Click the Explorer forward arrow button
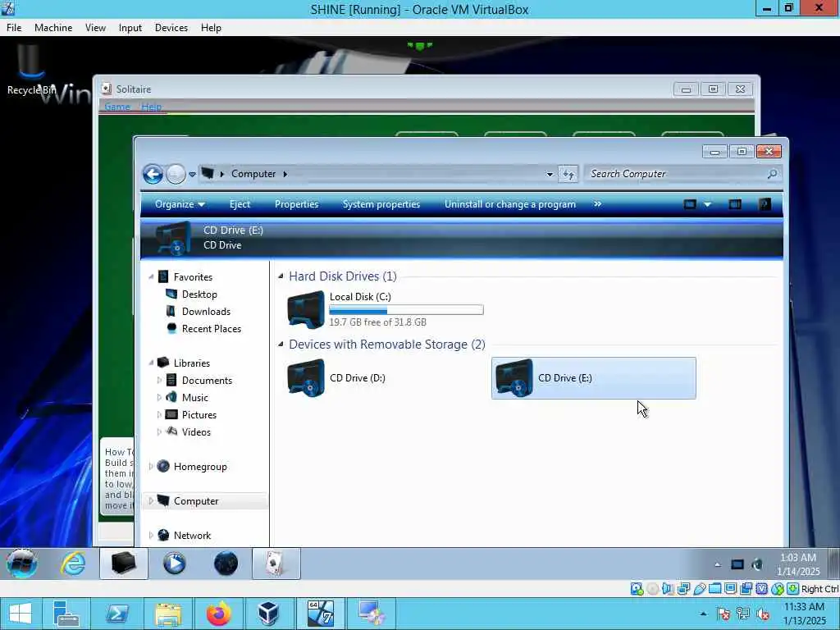The image size is (840, 630). 176,174
